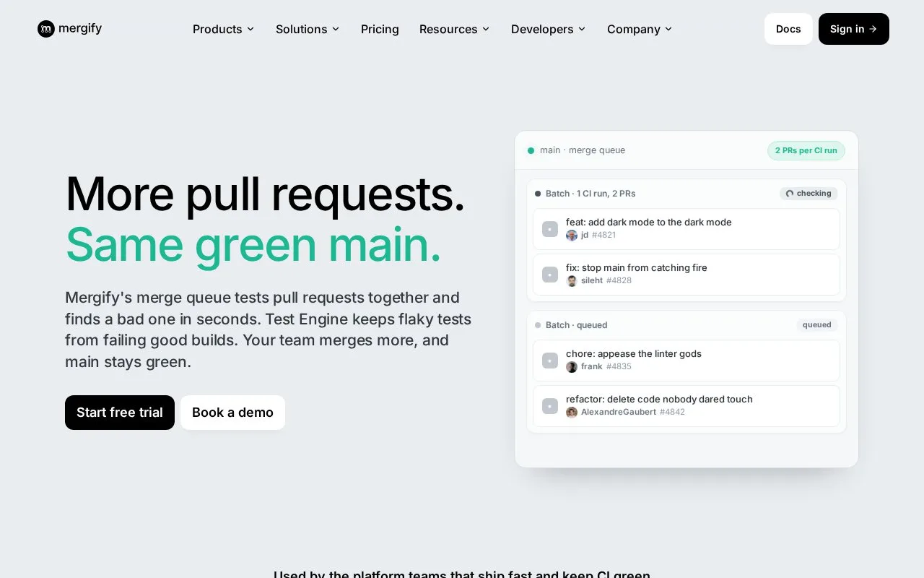Click the Mergify logo icon

tap(46, 29)
